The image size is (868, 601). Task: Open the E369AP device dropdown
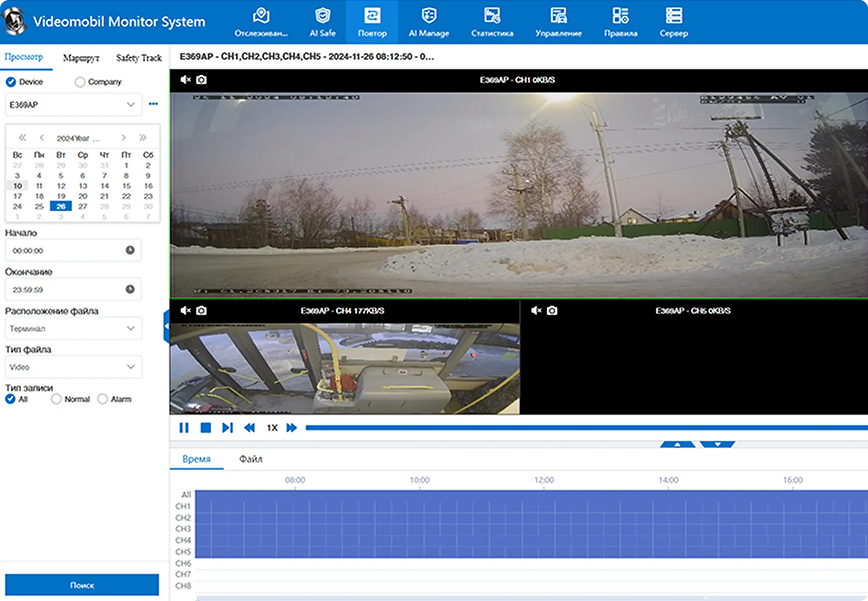point(73,105)
